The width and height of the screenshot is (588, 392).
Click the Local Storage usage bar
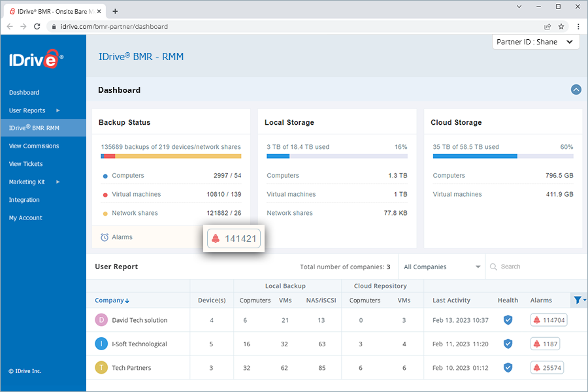(x=336, y=156)
